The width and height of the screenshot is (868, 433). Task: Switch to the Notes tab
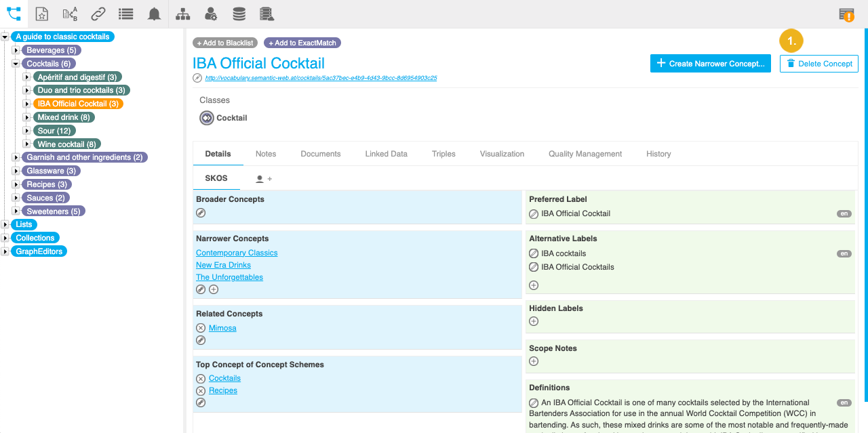coord(266,154)
